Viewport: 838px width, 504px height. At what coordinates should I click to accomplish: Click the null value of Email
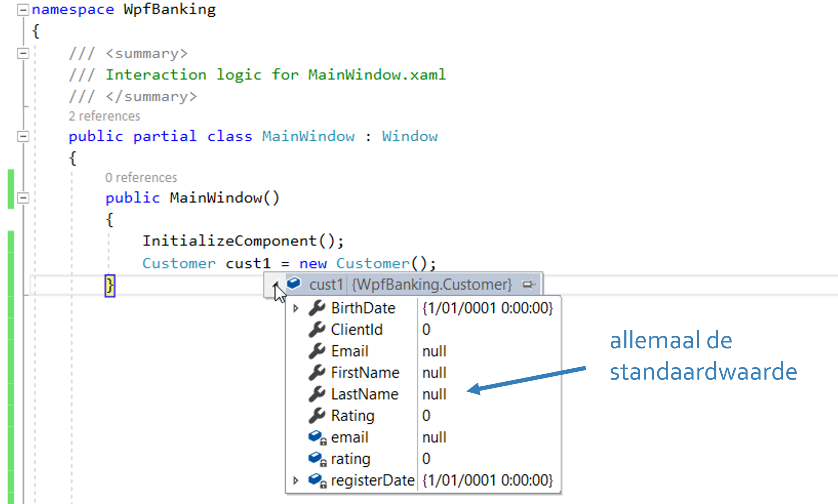(434, 351)
